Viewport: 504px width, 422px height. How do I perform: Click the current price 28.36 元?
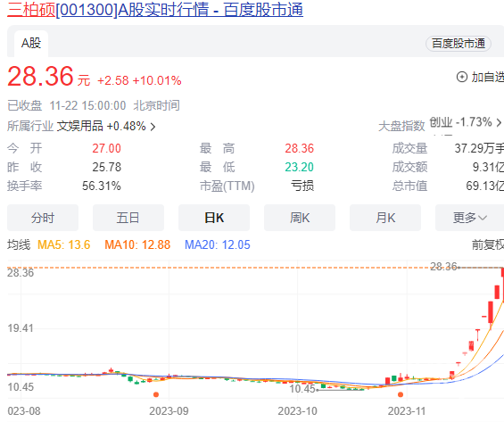[x=48, y=77]
